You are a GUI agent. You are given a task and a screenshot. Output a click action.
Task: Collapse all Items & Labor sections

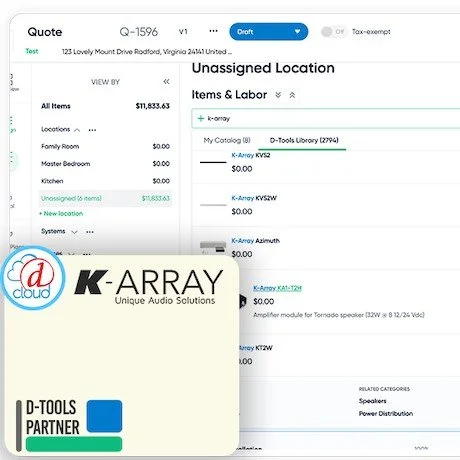coord(292,95)
